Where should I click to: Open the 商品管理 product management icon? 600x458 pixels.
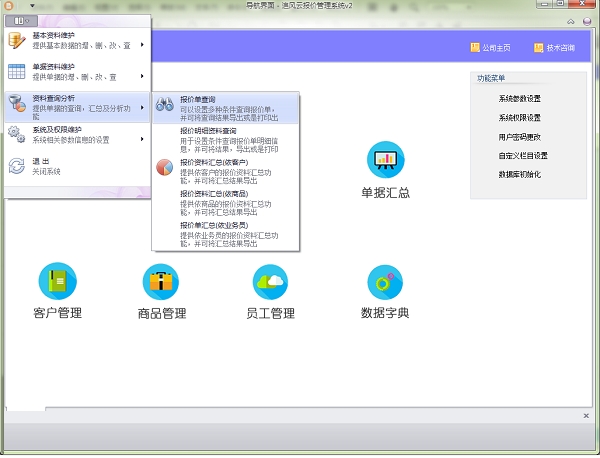(162, 283)
